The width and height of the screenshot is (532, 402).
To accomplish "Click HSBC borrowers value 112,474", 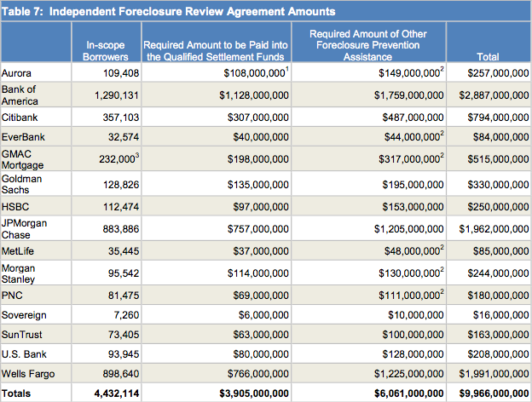I will click(121, 207).
